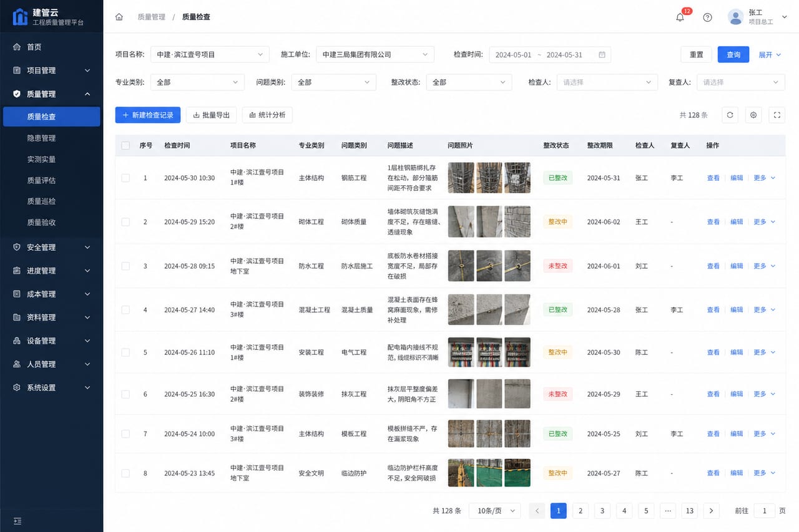
Task: Click the 资料管理 sidebar icon
Action: pos(17,317)
